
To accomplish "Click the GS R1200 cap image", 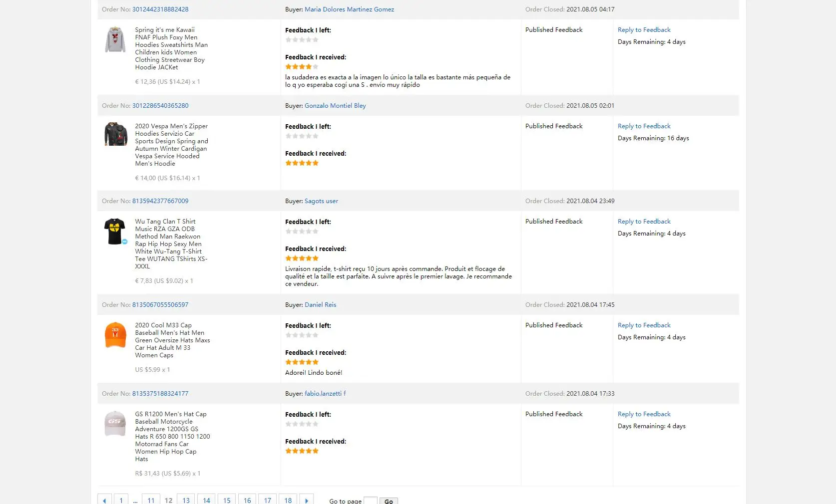I will coord(115,424).
